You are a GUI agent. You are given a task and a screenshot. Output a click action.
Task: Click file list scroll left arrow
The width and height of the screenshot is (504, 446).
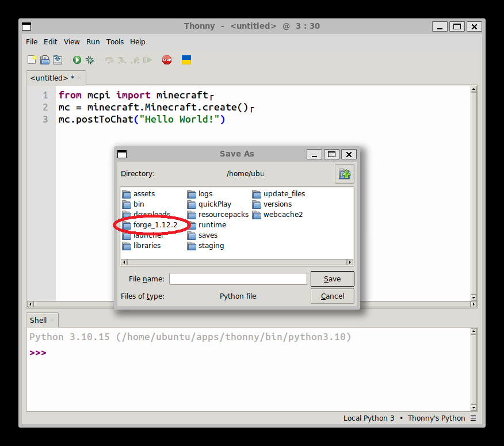tap(124, 262)
